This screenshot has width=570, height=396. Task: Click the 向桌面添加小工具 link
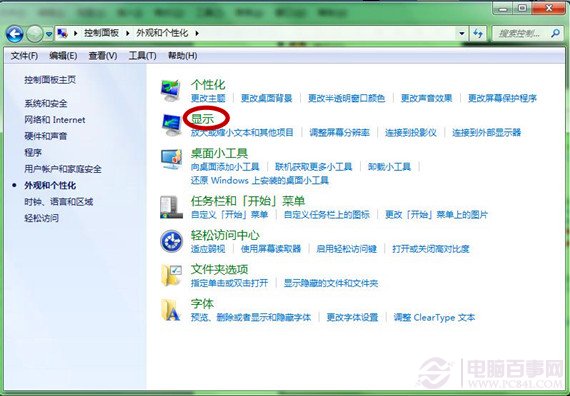tap(225, 167)
